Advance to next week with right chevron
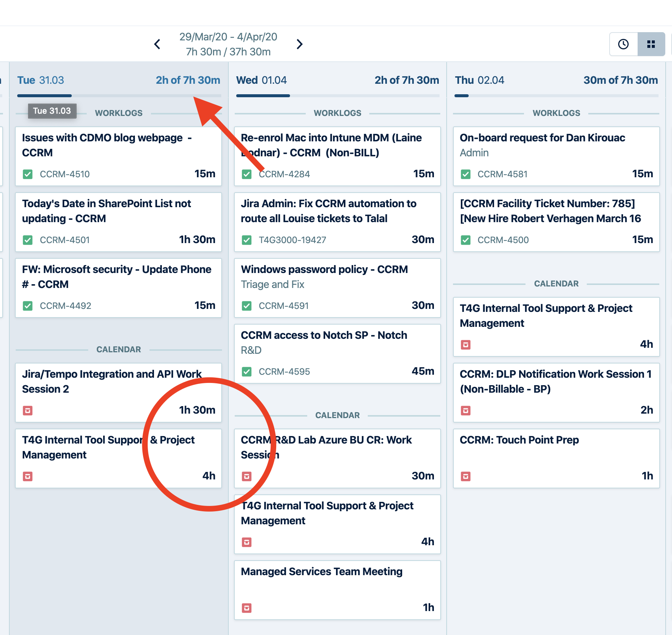The width and height of the screenshot is (672, 635). 299,44
